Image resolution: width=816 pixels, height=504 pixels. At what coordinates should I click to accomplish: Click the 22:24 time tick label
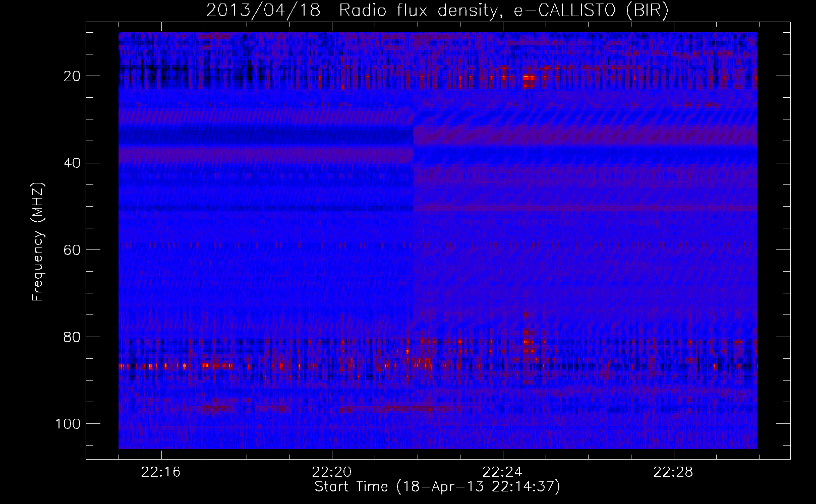coord(502,472)
